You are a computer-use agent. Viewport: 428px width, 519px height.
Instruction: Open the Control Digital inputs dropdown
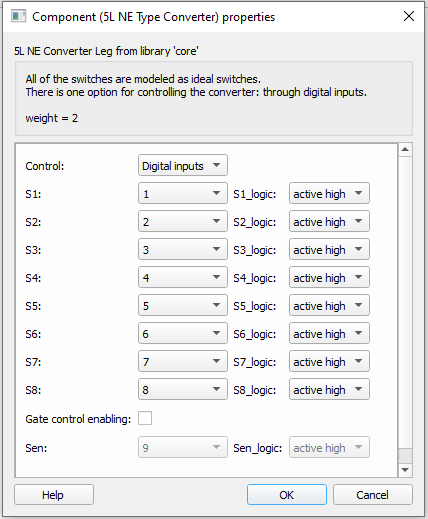point(183,165)
